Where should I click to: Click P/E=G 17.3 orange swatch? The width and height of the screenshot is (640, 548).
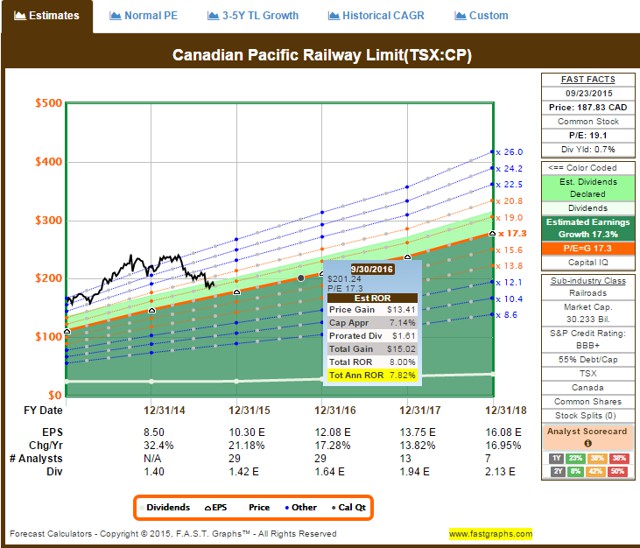pyautogui.click(x=588, y=248)
